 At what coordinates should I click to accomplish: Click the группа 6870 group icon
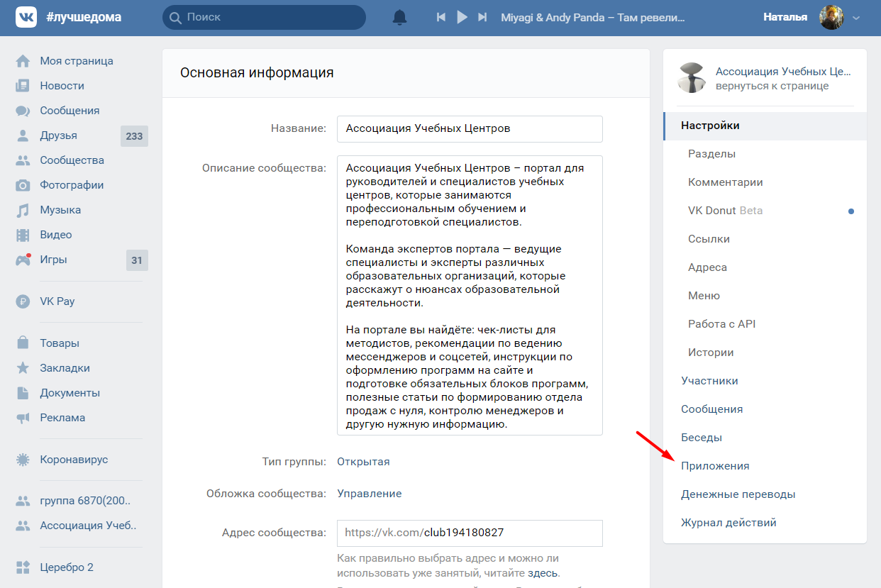[23, 501]
